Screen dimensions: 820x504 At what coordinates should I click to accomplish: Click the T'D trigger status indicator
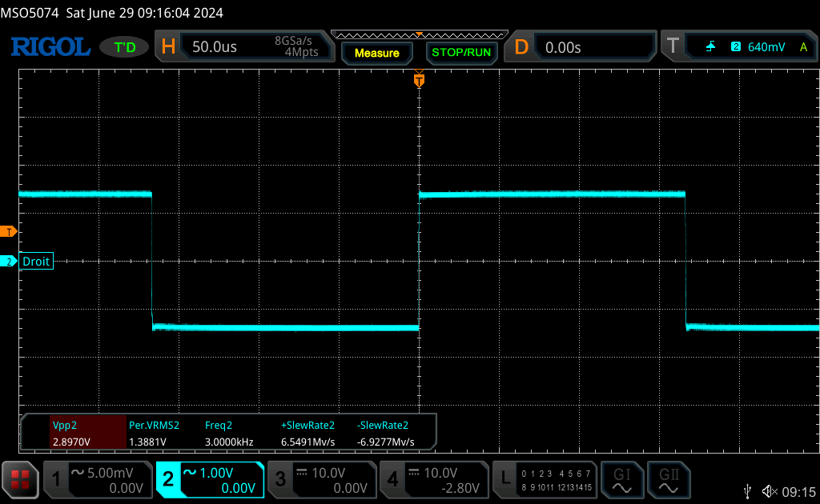coord(124,47)
